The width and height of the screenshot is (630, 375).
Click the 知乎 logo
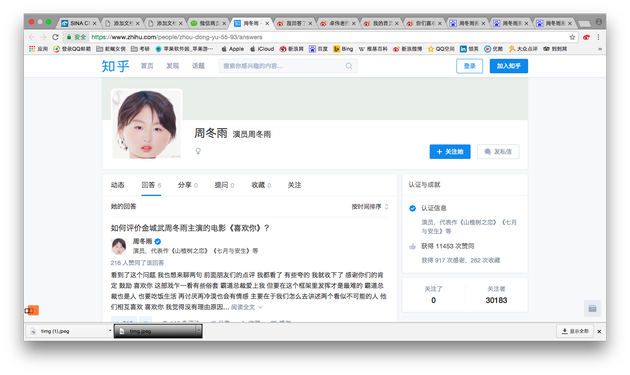115,66
